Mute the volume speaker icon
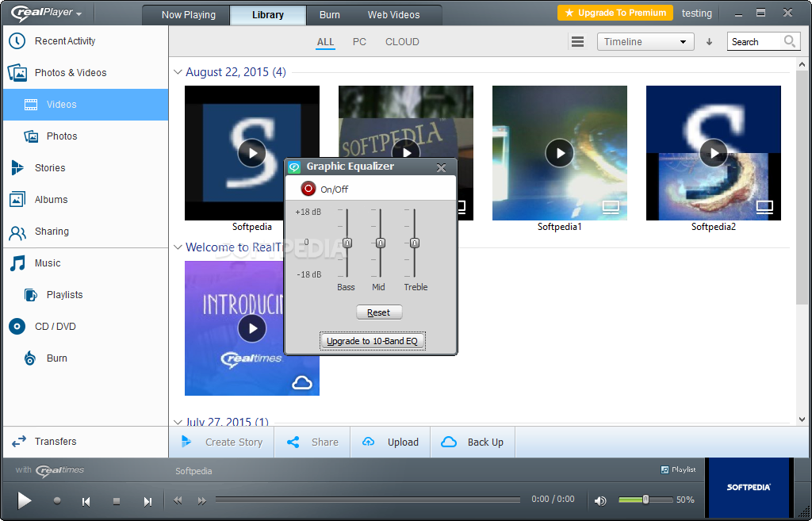The image size is (812, 521). pos(600,500)
